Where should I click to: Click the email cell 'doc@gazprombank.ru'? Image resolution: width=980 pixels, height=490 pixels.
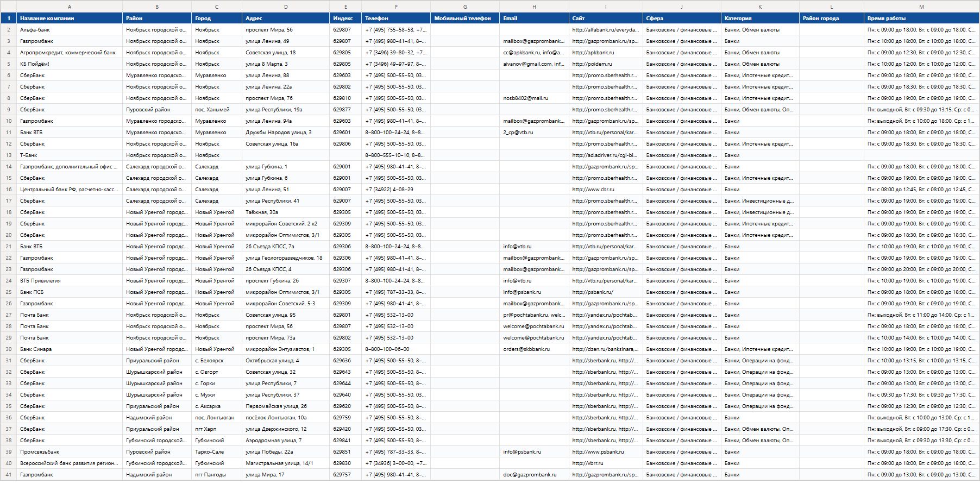[534, 475]
